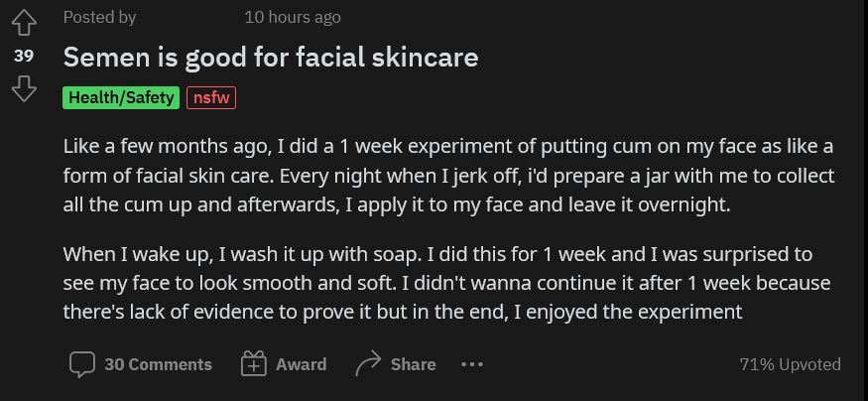The image size is (868, 401).
Task: Open the 30 Comments section
Action: 158,364
